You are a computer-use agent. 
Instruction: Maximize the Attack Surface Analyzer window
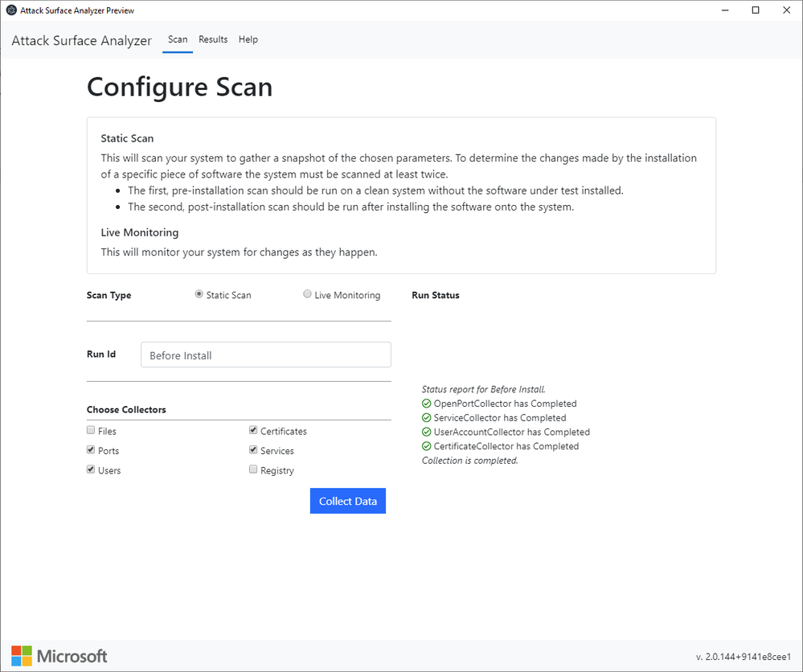pyautogui.click(x=756, y=10)
